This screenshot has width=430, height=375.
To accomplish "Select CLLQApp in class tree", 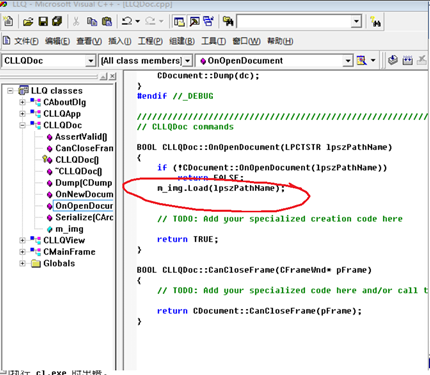I will (62, 114).
